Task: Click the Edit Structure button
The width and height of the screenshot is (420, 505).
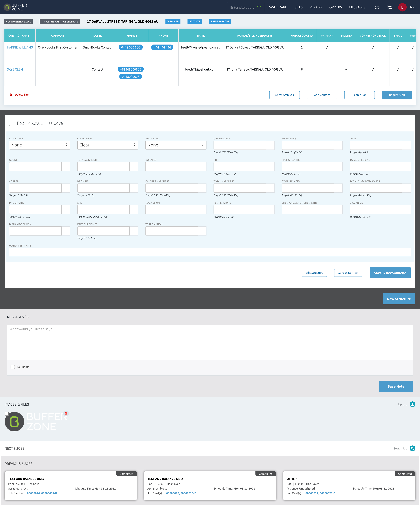Action: click(314, 273)
